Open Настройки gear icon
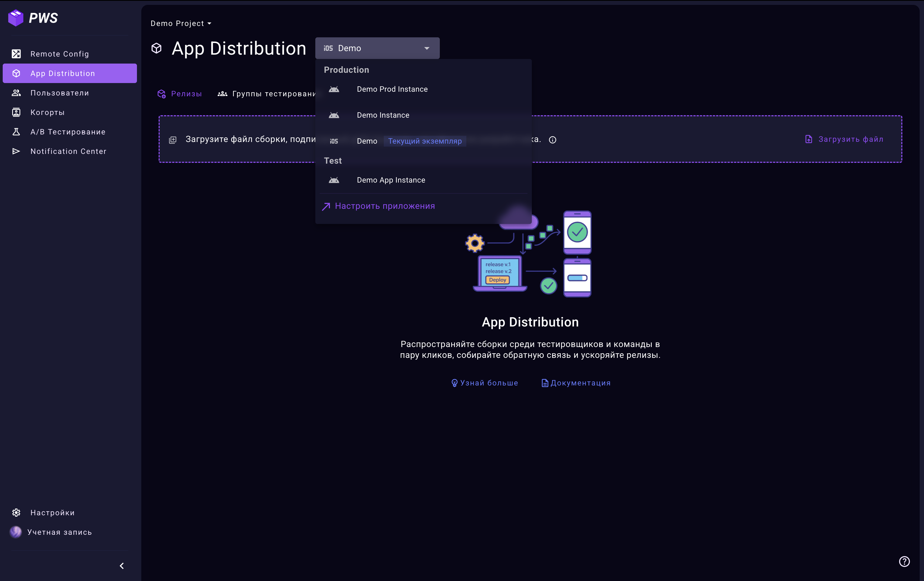The width and height of the screenshot is (924, 581). pyautogui.click(x=16, y=512)
